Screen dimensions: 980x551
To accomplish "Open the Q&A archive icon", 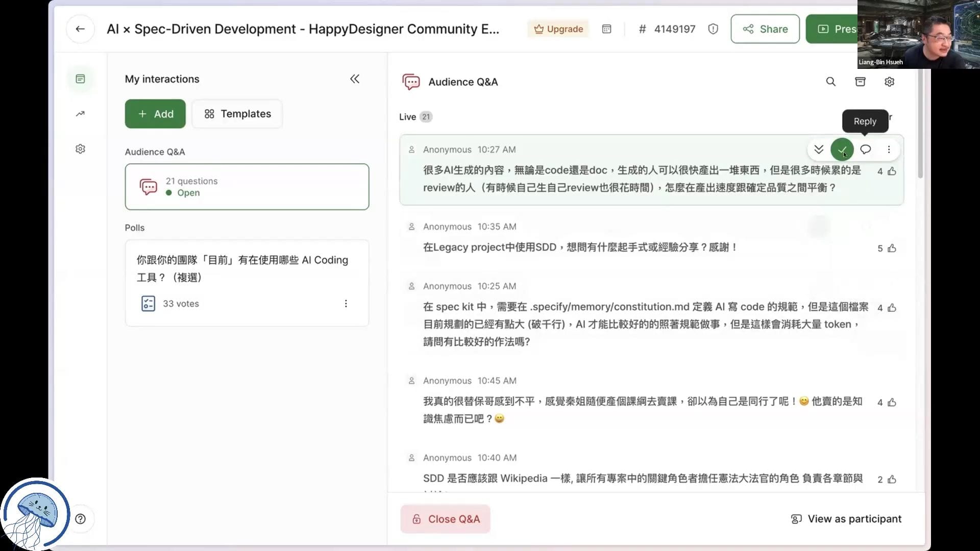I will 860,82.
